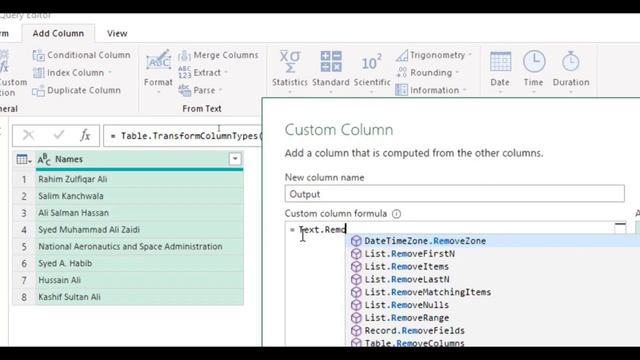Viewport: 640px width, 360px height.
Task: Click row number 1 header
Action: pos(24,180)
